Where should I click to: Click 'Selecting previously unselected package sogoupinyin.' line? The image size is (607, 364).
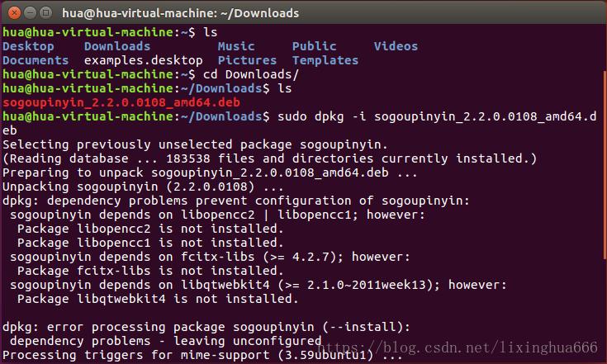195,144
